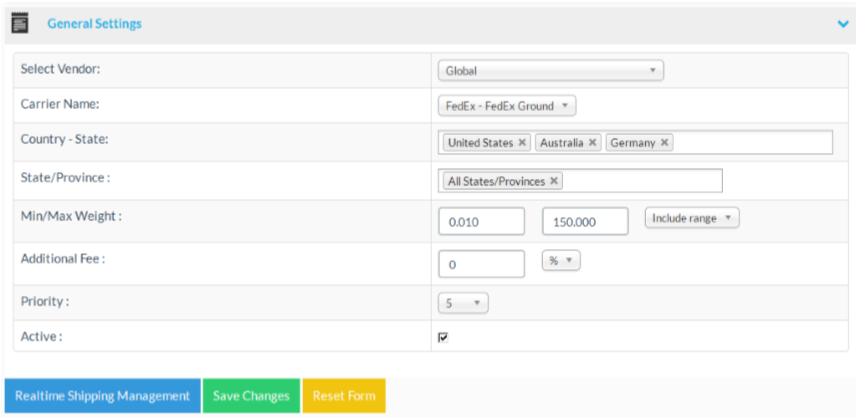Remove Germany tag from countries
This screenshot has height=418, width=864.
point(665,143)
